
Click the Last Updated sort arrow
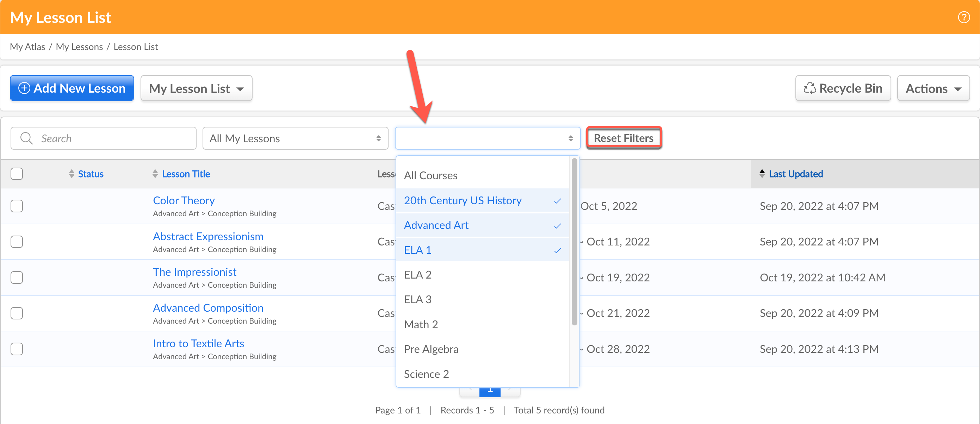coord(762,173)
